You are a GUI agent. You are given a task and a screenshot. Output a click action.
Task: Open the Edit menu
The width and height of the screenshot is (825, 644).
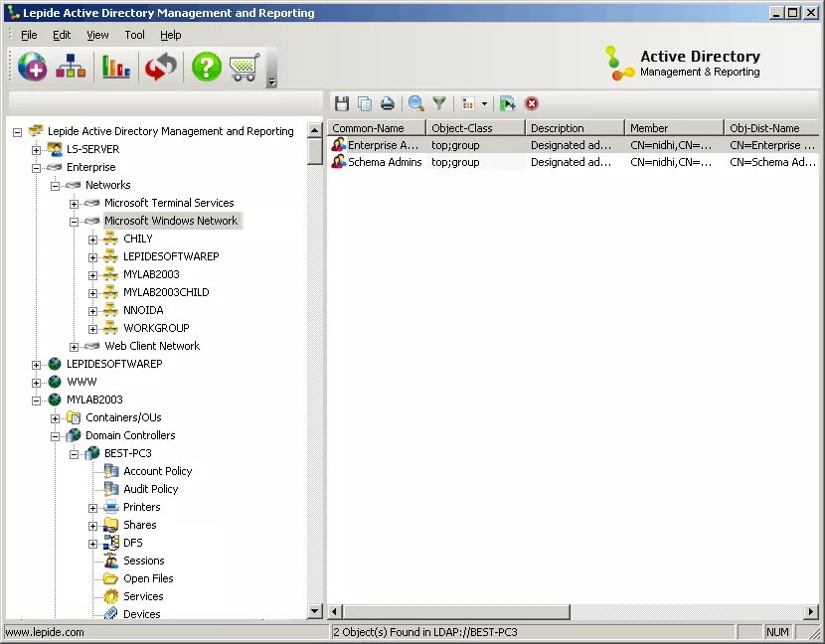click(x=62, y=35)
